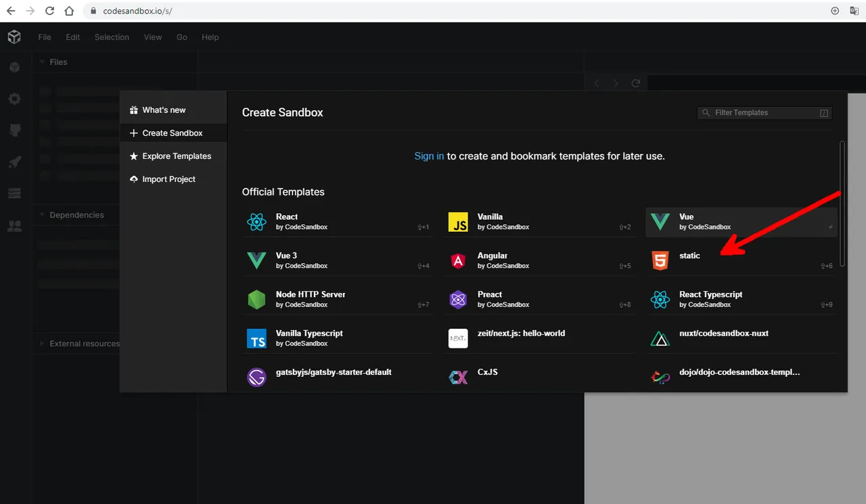Open the server control sidebar icon
Image resolution: width=866 pixels, height=504 pixels.
(x=14, y=193)
